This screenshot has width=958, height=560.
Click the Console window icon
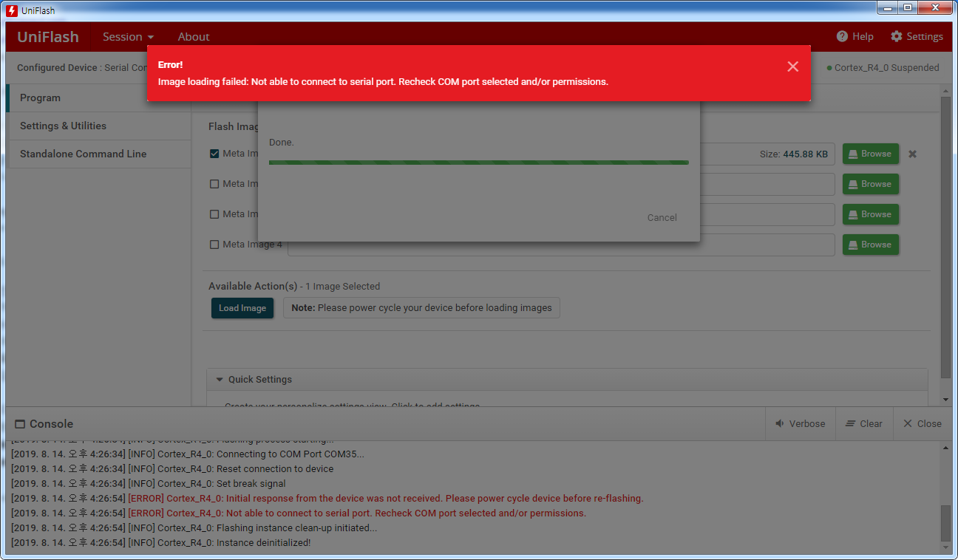pos(20,424)
